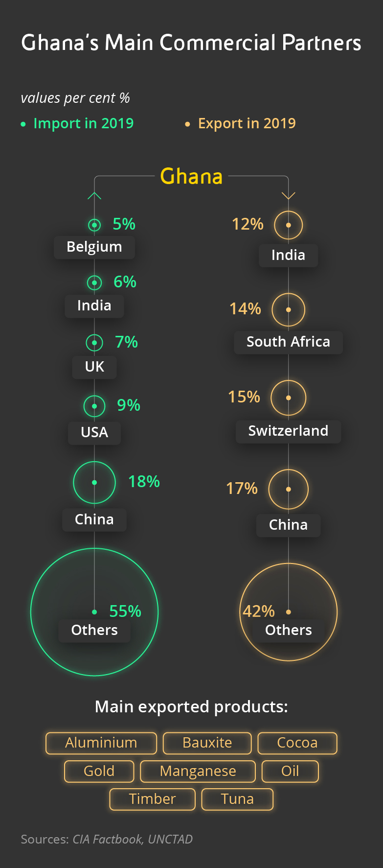Click the green upward arrow under Ghana
Image resolution: width=383 pixels, height=868 pixels.
tap(94, 196)
